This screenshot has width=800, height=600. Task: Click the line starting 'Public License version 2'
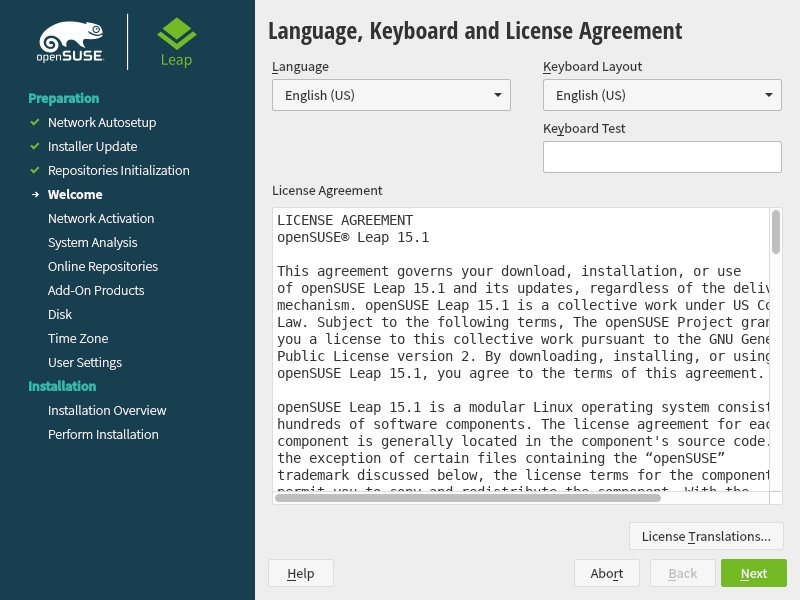[523, 356]
